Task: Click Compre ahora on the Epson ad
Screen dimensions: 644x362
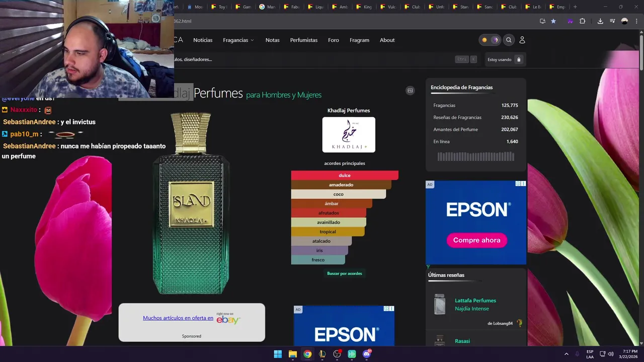Action: pyautogui.click(x=476, y=240)
